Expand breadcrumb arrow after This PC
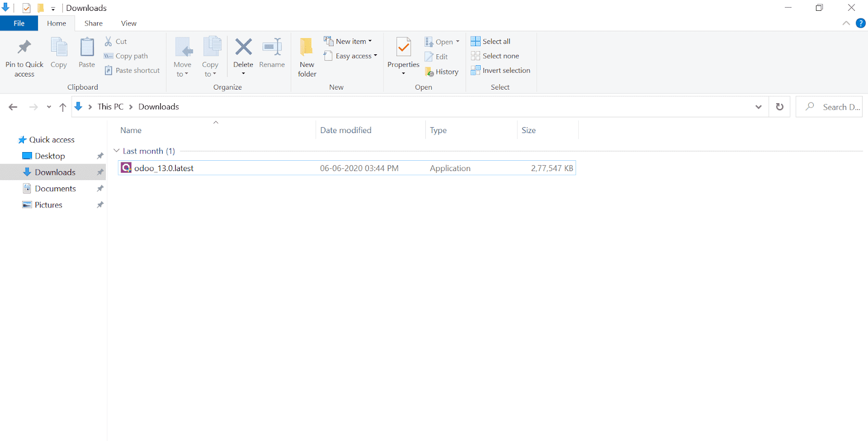The image size is (868, 441). (131, 107)
